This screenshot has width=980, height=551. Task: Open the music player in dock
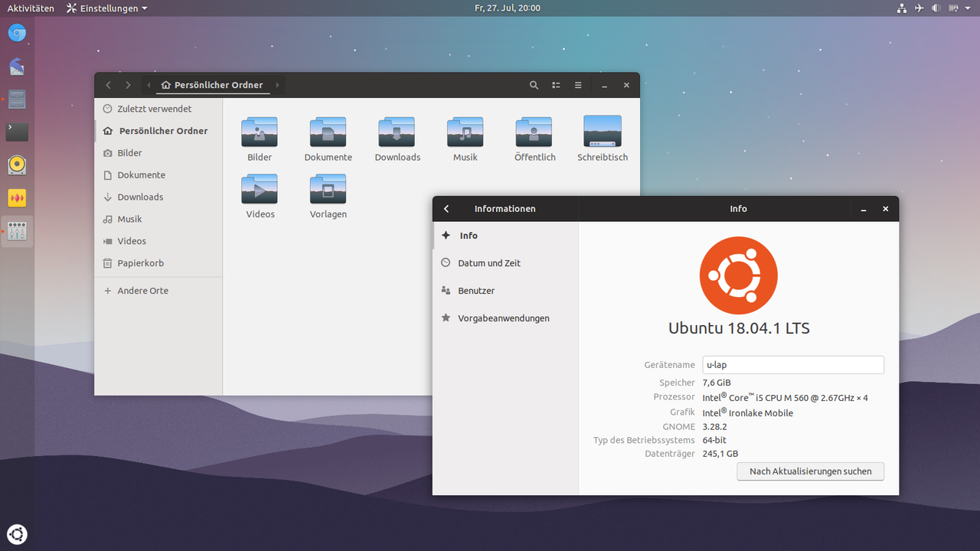(17, 165)
